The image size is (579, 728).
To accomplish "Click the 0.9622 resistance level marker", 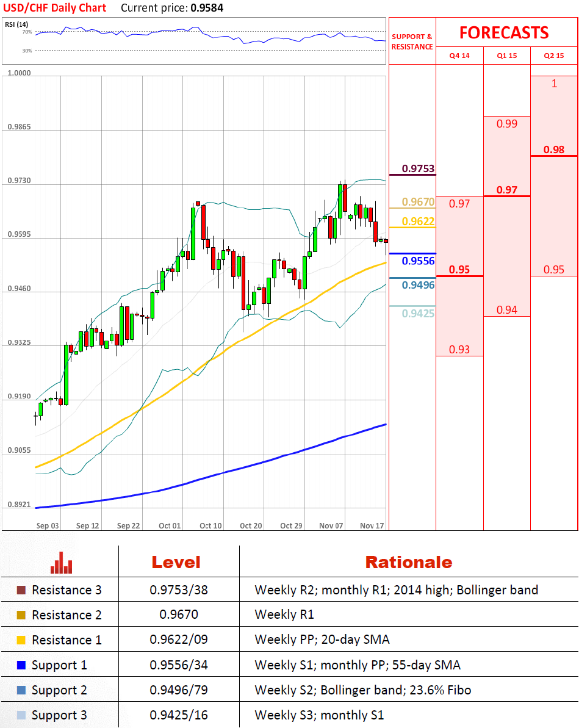I will click(418, 222).
